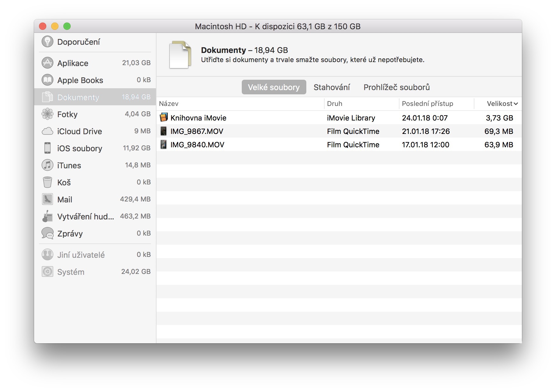Select Mail in the sidebar

95,199
